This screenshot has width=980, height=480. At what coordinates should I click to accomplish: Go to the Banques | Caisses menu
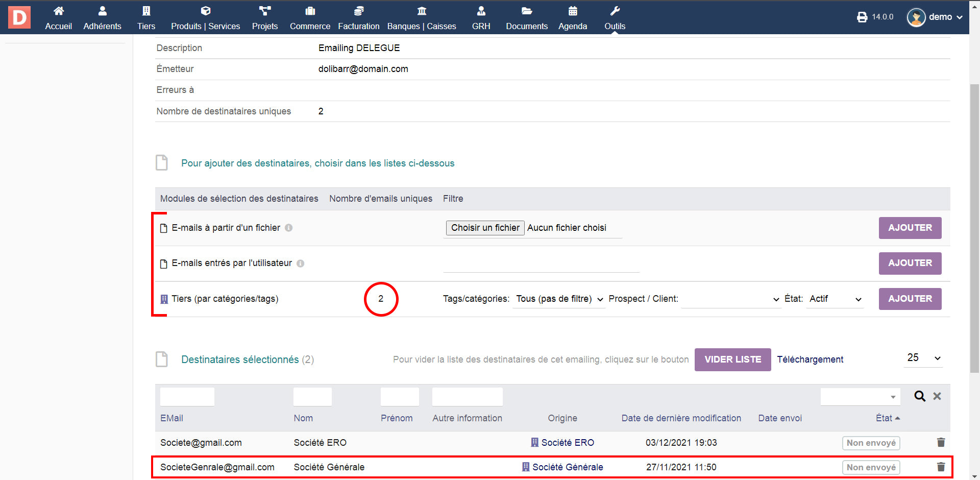coord(422,18)
